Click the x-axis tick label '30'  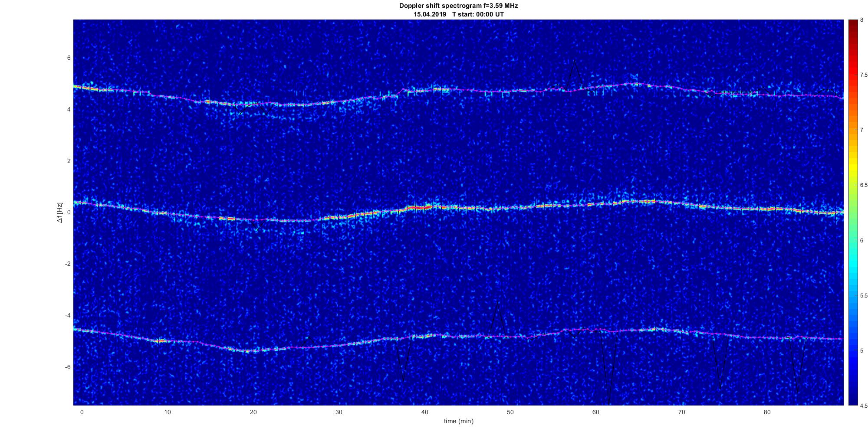339,412
